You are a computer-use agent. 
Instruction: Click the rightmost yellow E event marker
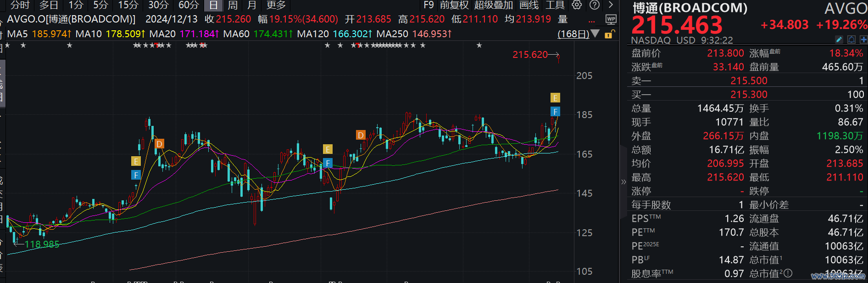(x=555, y=97)
